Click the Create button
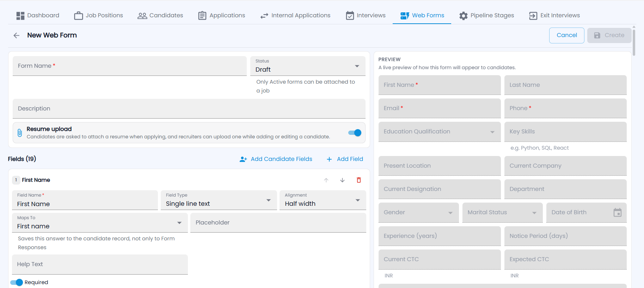 pyautogui.click(x=609, y=35)
